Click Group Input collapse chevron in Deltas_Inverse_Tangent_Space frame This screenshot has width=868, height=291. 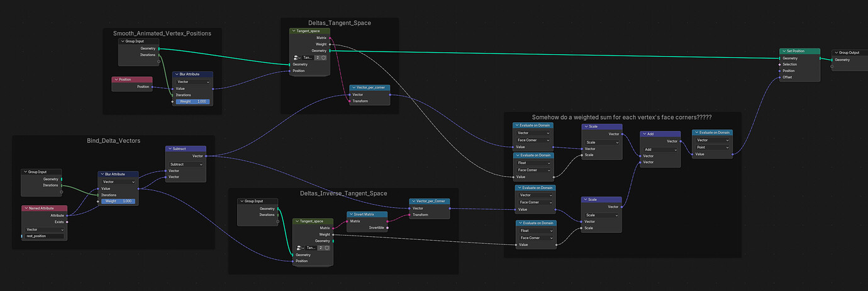[x=242, y=202]
